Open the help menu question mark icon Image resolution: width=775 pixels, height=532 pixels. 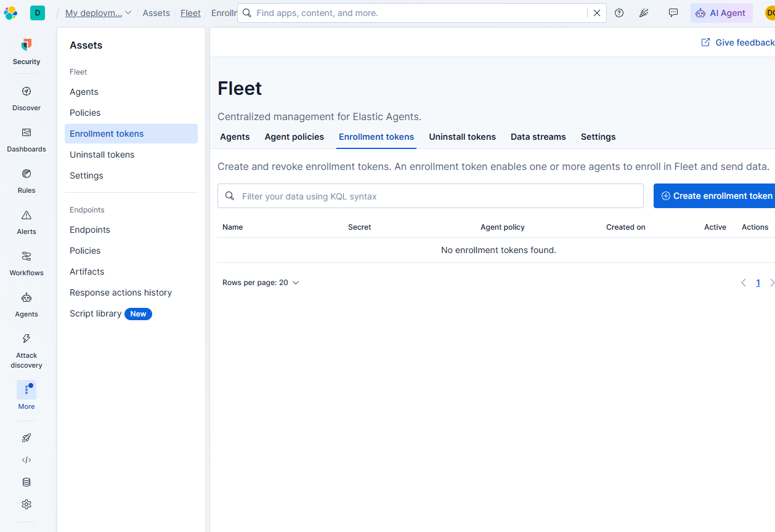619,13
